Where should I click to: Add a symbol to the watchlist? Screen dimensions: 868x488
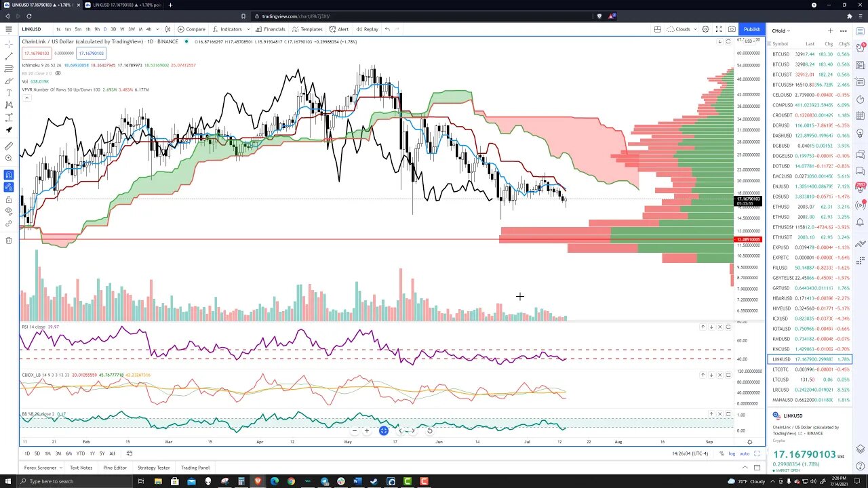(x=830, y=30)
